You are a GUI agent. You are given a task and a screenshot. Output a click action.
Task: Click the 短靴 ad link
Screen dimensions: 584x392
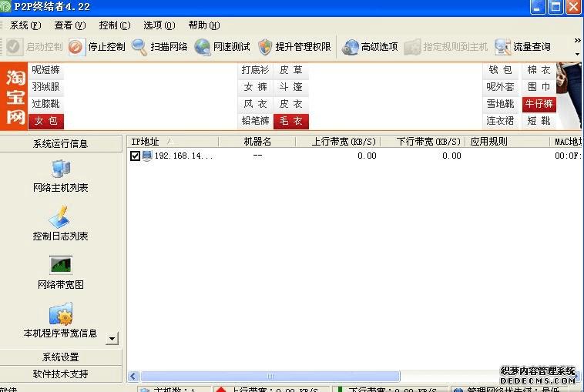coord(539,121)
